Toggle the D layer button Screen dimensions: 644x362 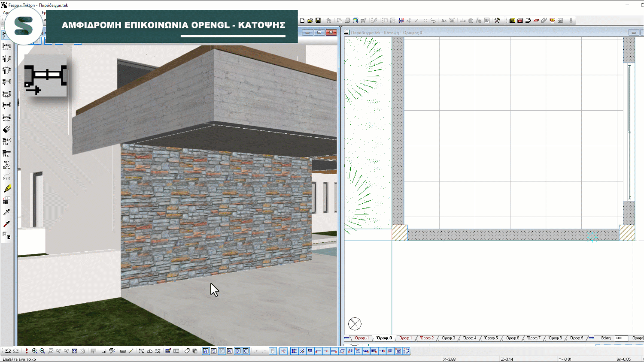pyautogui.click(x=237, y=351)
